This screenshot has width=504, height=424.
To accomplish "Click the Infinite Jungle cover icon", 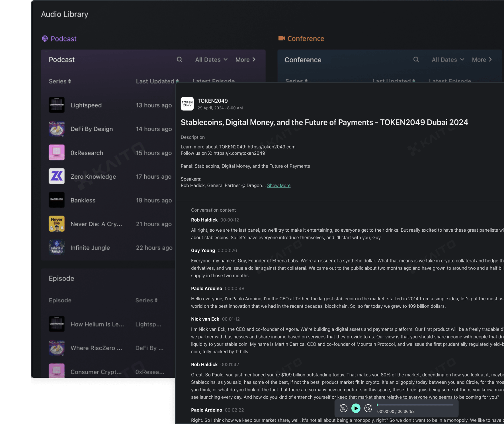I will coord(57,247).
